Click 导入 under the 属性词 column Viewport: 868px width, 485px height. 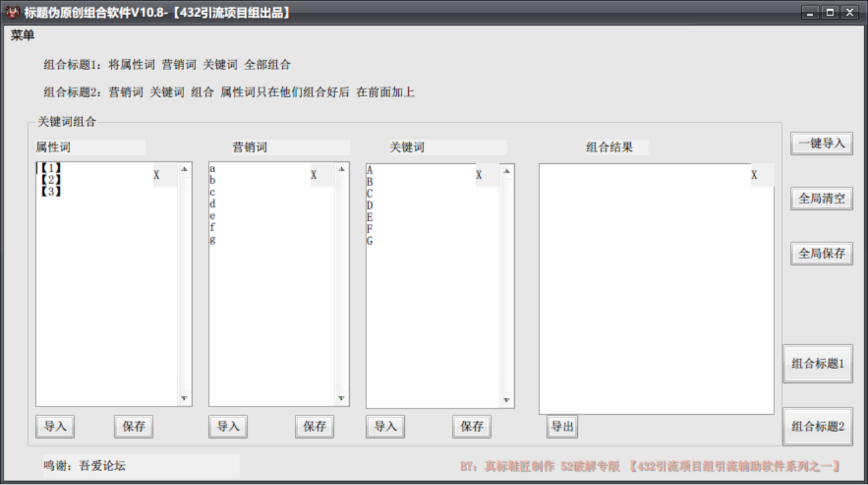click(56, 427)
